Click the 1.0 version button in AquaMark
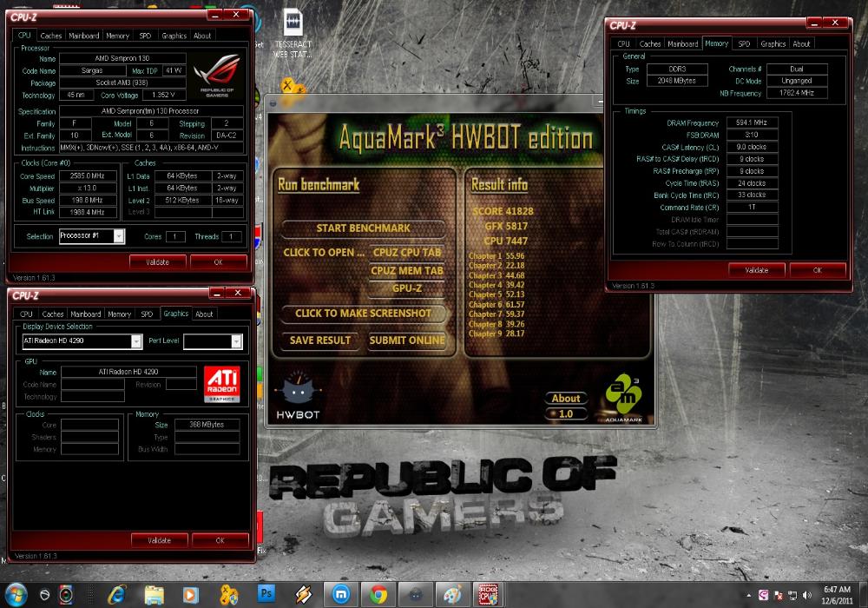The image size is (868, 608). click(x=566, y=413)
